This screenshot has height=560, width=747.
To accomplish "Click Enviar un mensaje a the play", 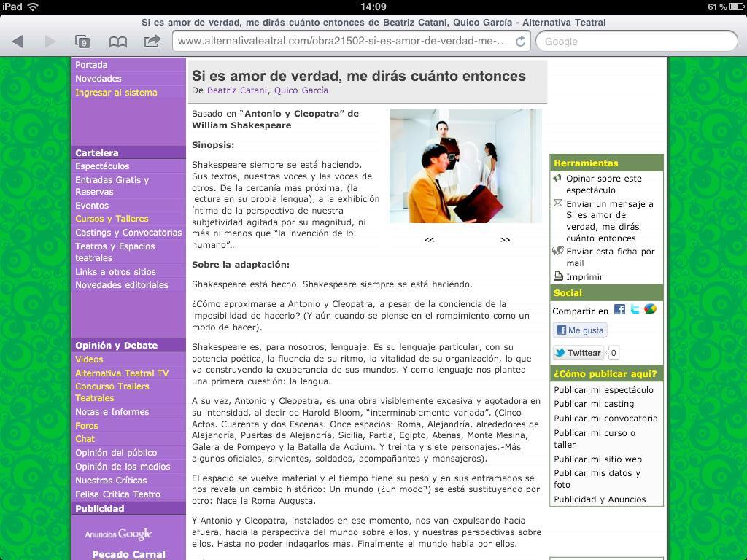I will [610, 221].
